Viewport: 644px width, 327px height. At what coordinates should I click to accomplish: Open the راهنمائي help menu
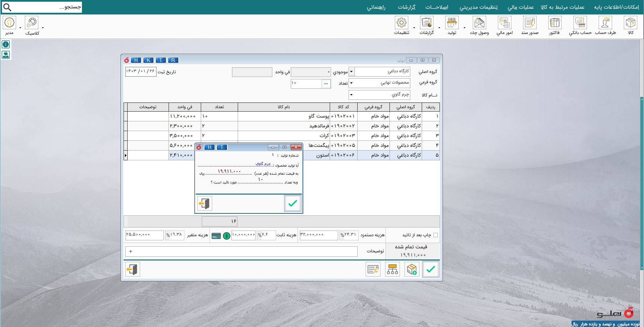pyautogui.click(x=376, y=7)
